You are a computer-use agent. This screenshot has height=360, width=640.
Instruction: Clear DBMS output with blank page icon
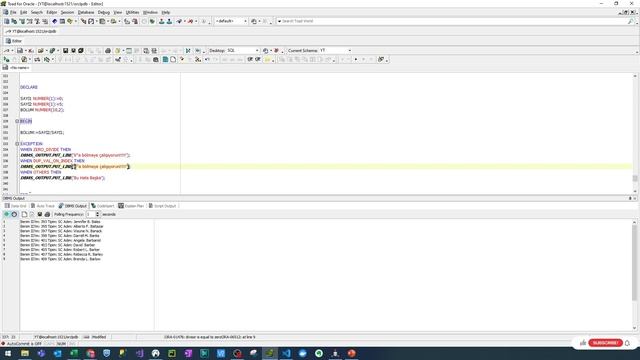(x=24, y=214)
